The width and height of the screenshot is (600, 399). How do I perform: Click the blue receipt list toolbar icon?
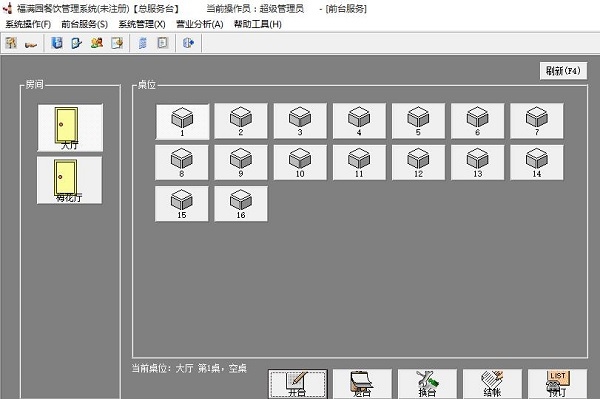(x=142, y=43)
